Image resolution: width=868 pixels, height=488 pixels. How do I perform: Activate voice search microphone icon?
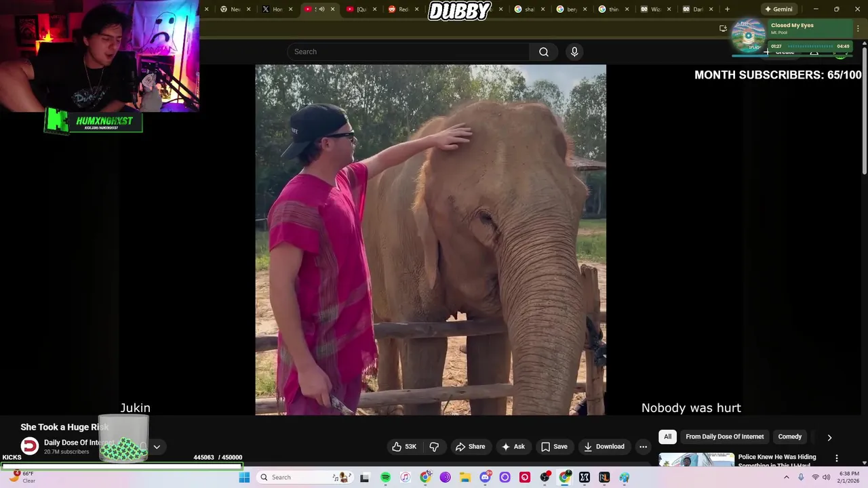[x=574, y=52]
